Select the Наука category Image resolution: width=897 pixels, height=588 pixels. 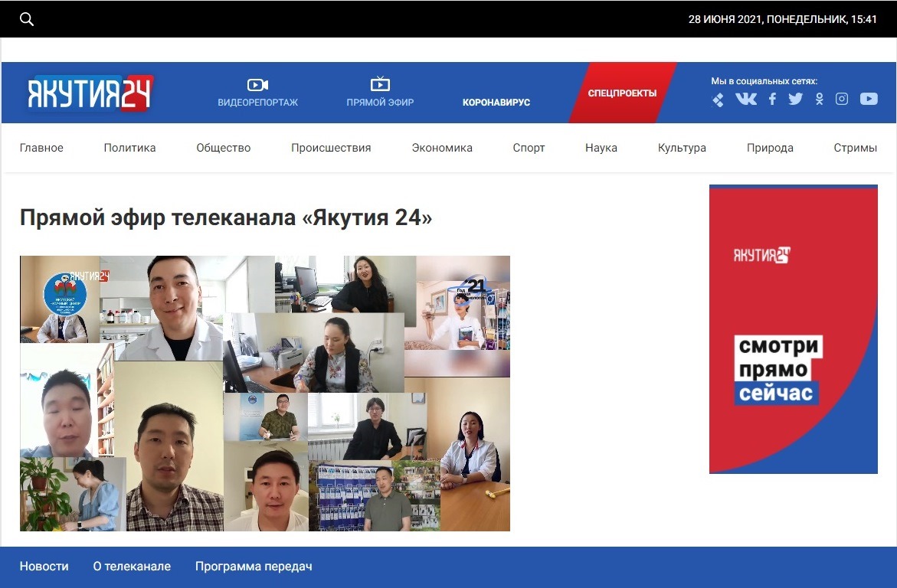601,148
